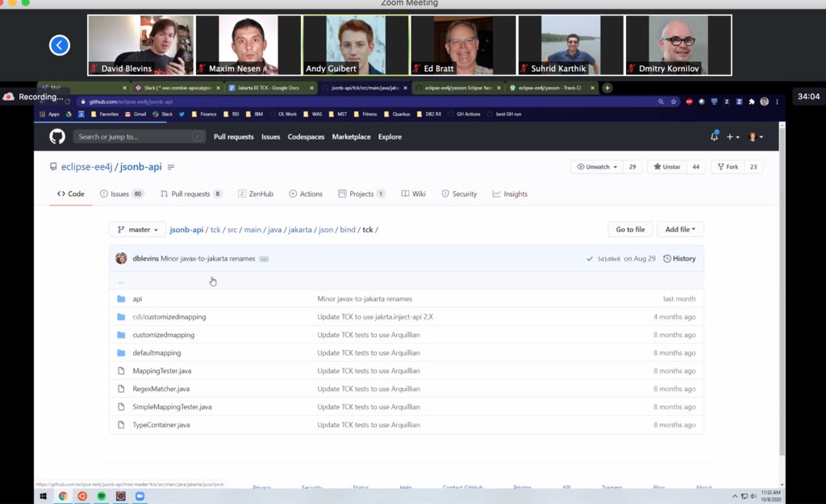Open TypeContainer.java file
This screenshot has width=826, height=504.
(x=161, y=424)
